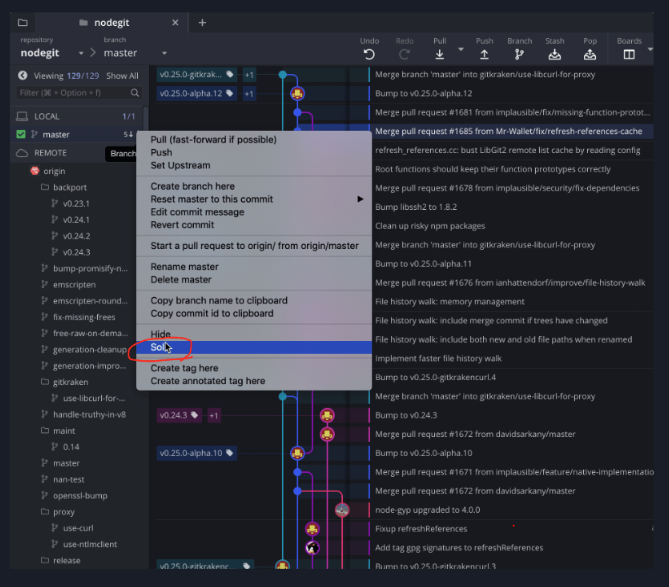Select remote branch use-ntlmclient
The image size is (669, 587).
(90, 544)
